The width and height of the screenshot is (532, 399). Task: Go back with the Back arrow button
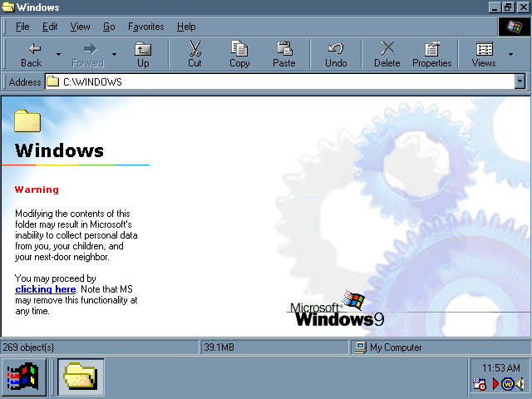coord(32,54)
